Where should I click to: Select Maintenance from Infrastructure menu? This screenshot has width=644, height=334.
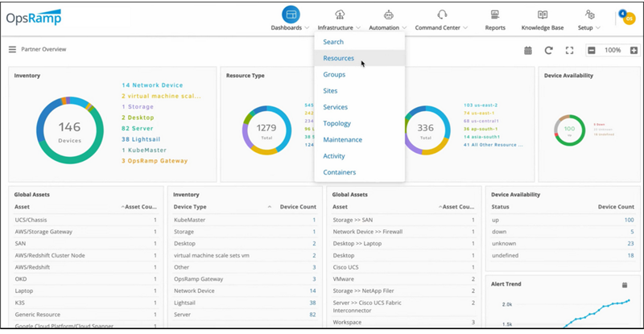pyautogui.click(x=359, y=140)
